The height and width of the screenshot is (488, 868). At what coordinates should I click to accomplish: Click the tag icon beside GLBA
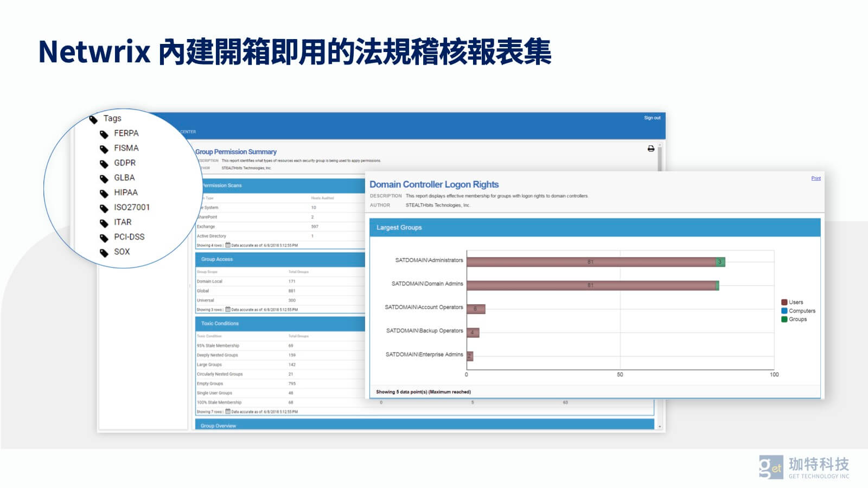coord(104,178)
